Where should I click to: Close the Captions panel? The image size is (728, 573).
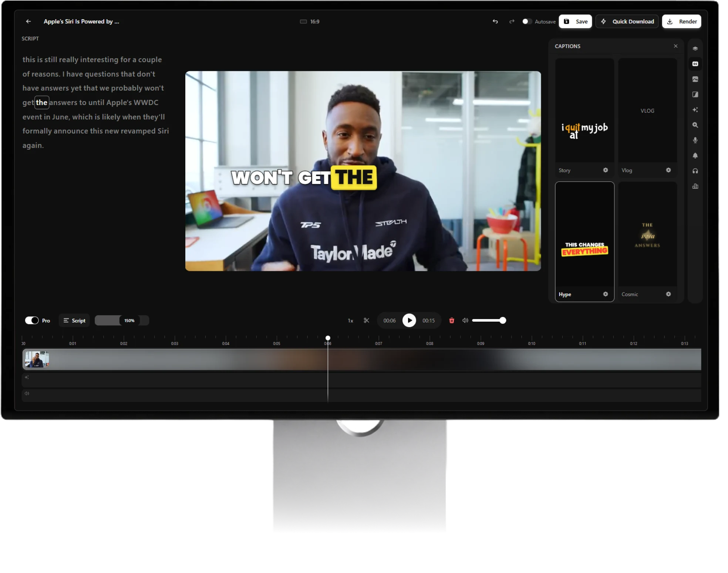(675, 46)
